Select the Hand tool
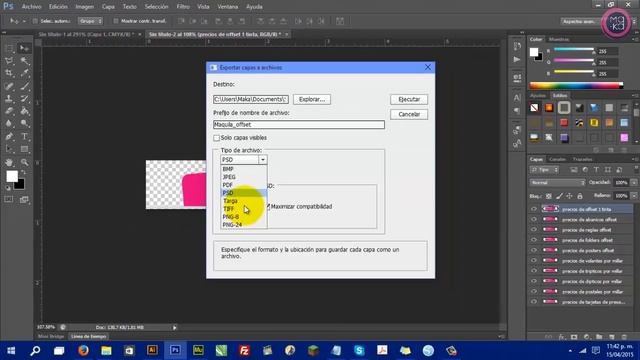640x360 pixels. click(9, 162)
